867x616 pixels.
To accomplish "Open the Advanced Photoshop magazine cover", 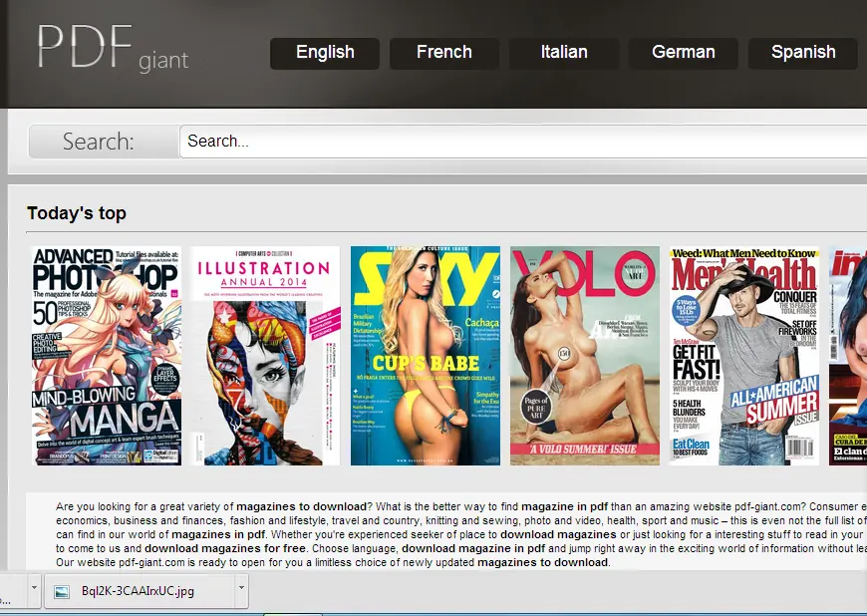I will pos(107,356).
